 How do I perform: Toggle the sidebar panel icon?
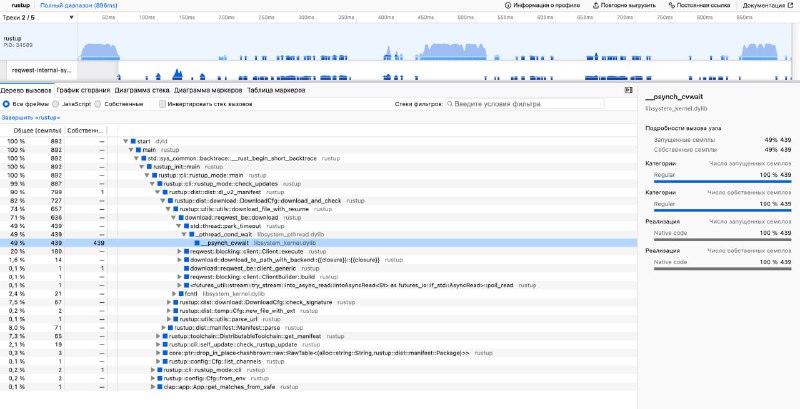tap(629, 90)
